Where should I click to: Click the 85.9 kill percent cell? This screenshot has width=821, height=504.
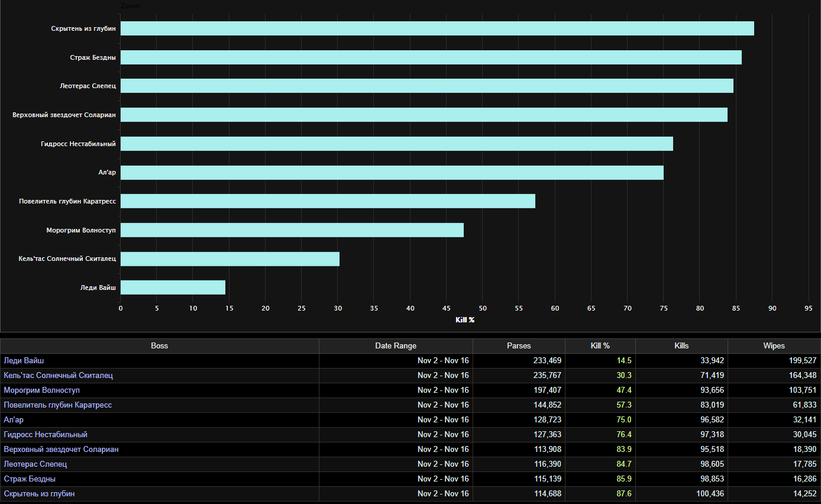600,479
